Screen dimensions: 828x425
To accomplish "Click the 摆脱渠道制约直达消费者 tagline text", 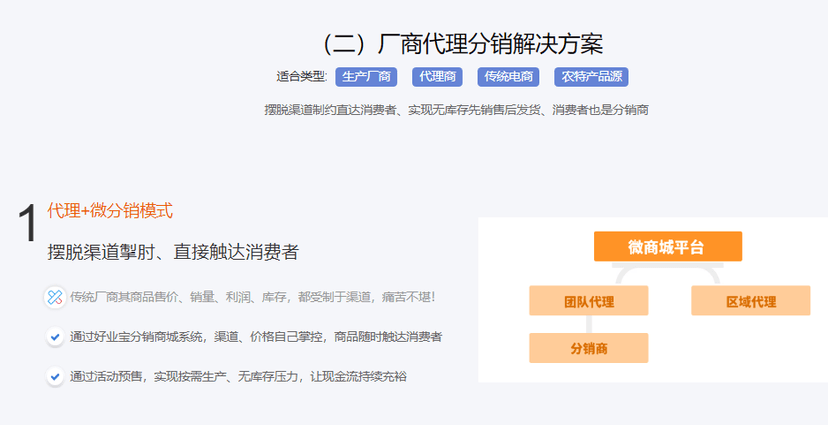I will pyautogui.click(x=455, y=110).
